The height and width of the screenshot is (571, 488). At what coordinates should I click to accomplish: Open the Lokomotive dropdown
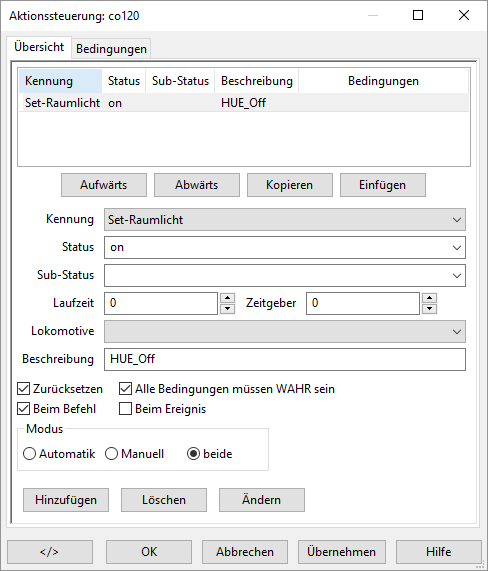click(285, 331)
